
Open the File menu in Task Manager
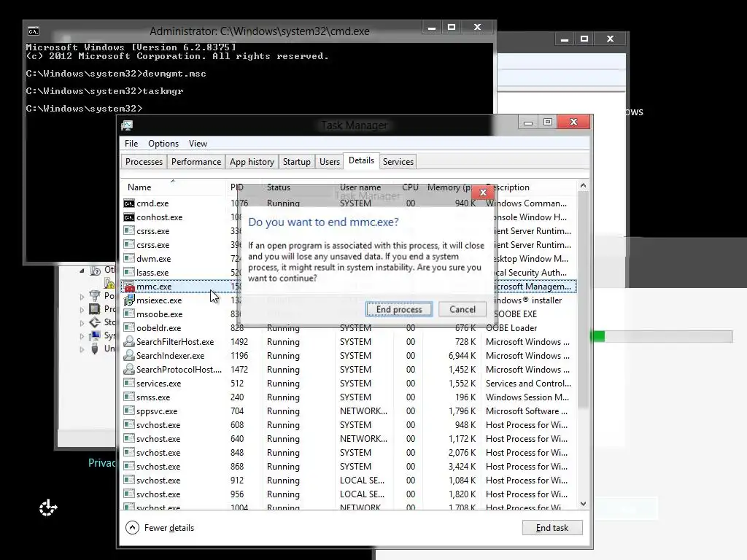point(131,144)
